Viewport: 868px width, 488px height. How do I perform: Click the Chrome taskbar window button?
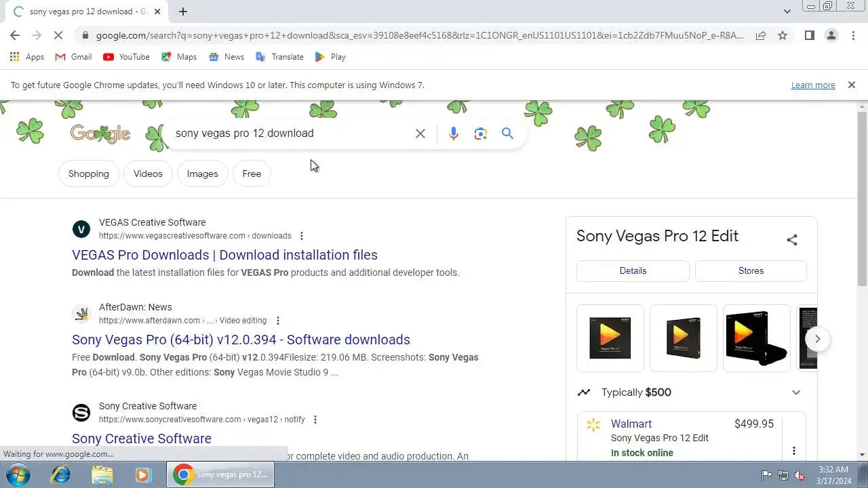click(x=220, y=475)
